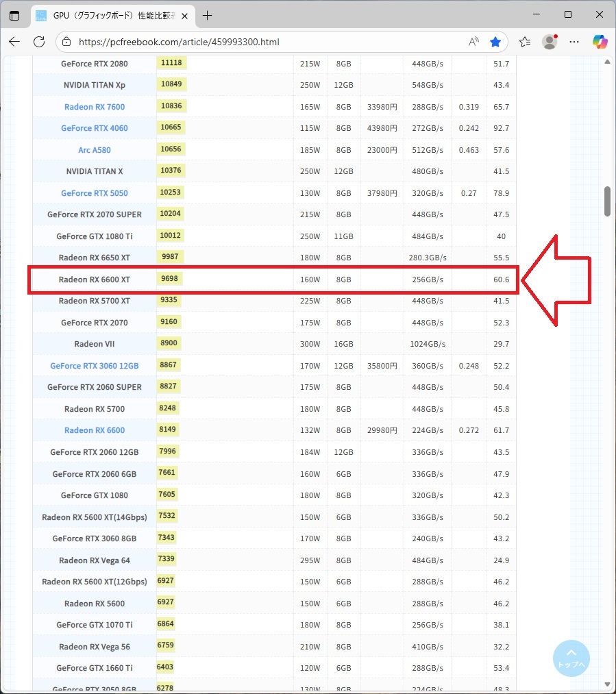Open the GeForce RTX 4060 link
The width and height of the screenshot is (616, 694).
coord(95,128)
